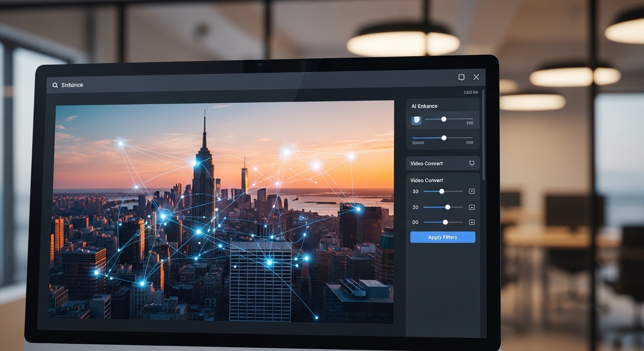Maximize the editor window

tap(462, 77)
